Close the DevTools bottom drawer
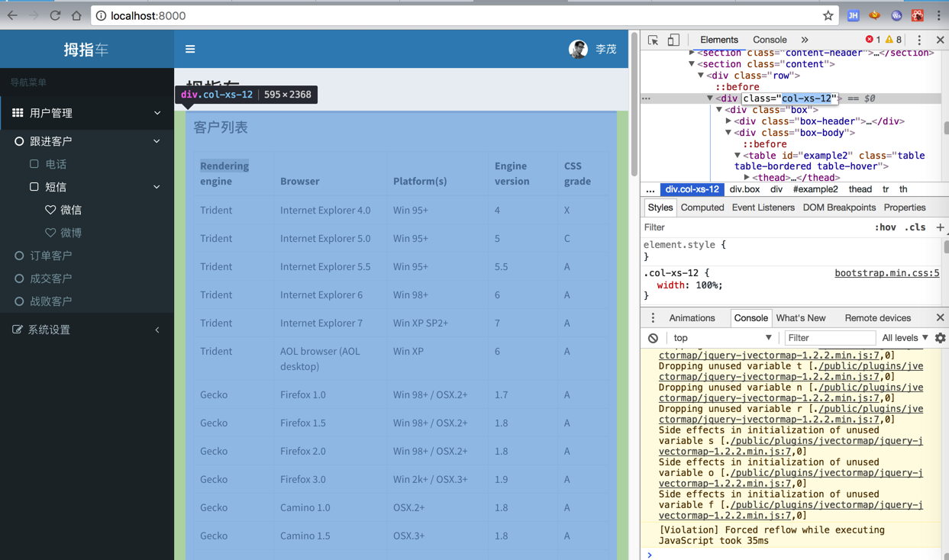949x560 pixels. coord(940,318)
